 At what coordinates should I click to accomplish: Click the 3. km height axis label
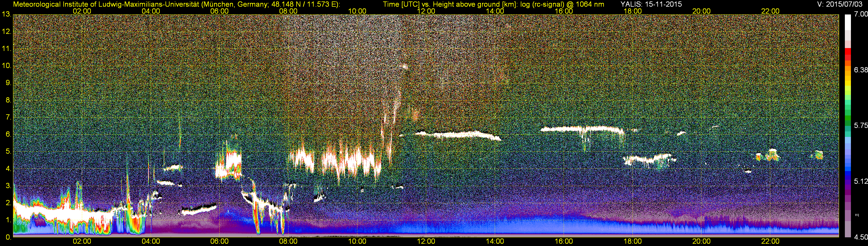[8, 186]
